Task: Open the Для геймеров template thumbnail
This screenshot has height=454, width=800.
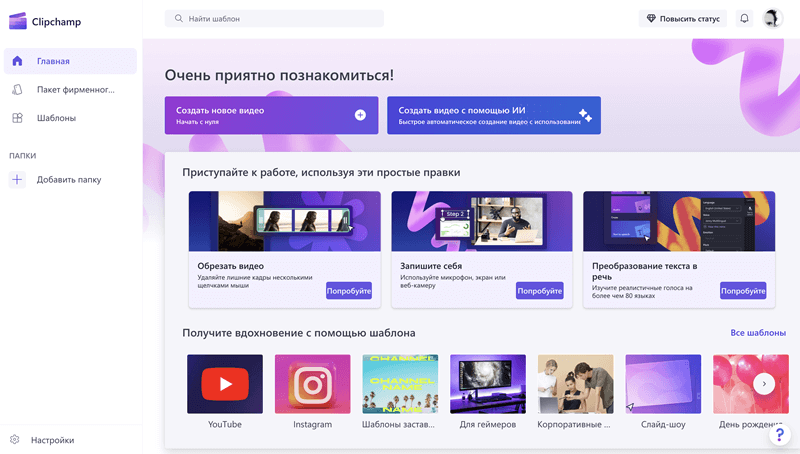Action: coord(488,384)
